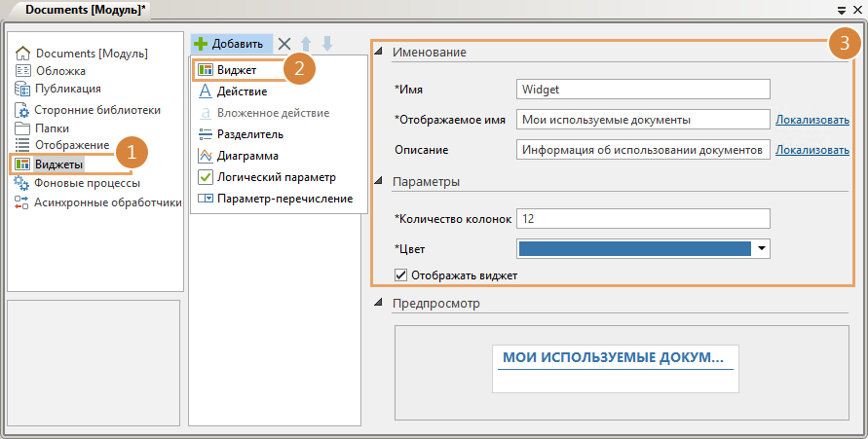Select Сторонние библиотеки in the module tree
The image size is (868, 439).
(x=96, y=111)
